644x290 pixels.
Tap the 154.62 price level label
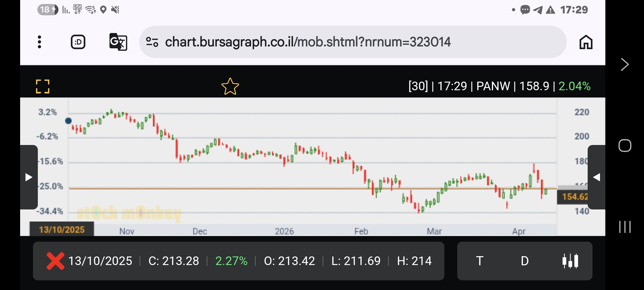574,197
